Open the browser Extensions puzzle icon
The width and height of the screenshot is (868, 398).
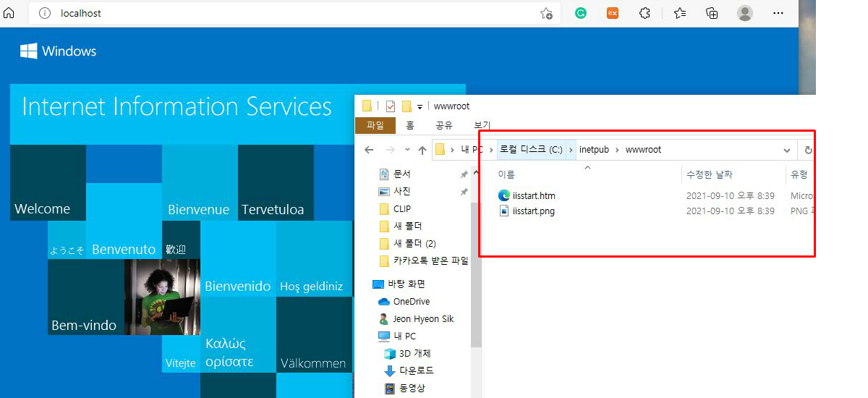pyautogui.click(x=645, y=13)
